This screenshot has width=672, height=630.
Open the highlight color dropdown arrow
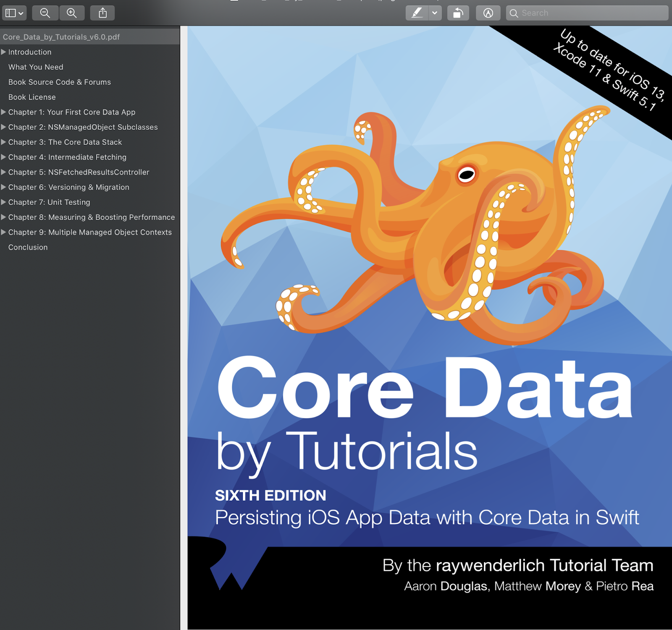pyautogui.click(x=435, y=13)
